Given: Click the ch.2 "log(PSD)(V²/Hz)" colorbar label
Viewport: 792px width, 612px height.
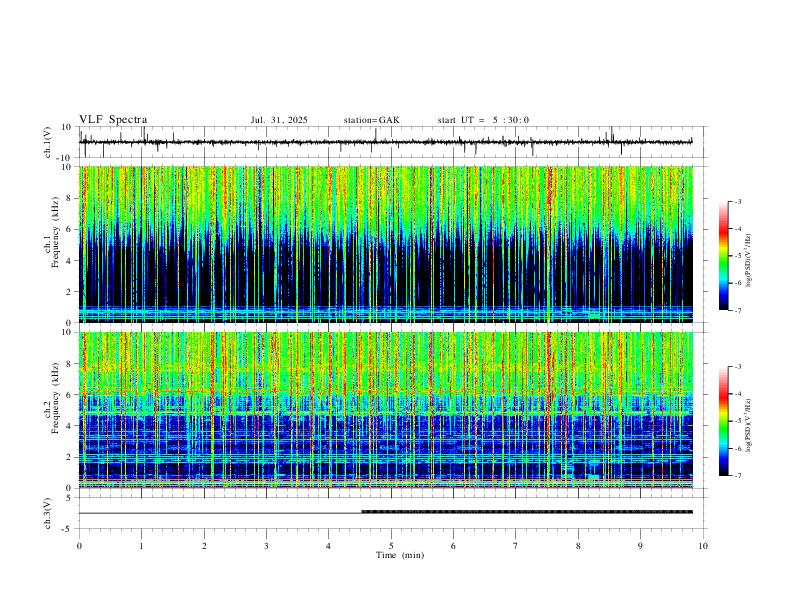Looking at the screenshot, I should [749, 426].
